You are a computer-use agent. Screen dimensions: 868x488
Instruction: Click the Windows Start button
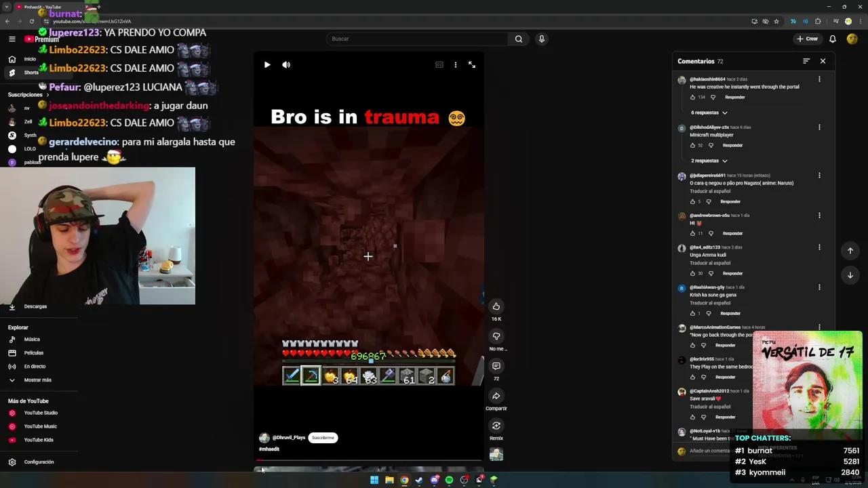[374, 480]
